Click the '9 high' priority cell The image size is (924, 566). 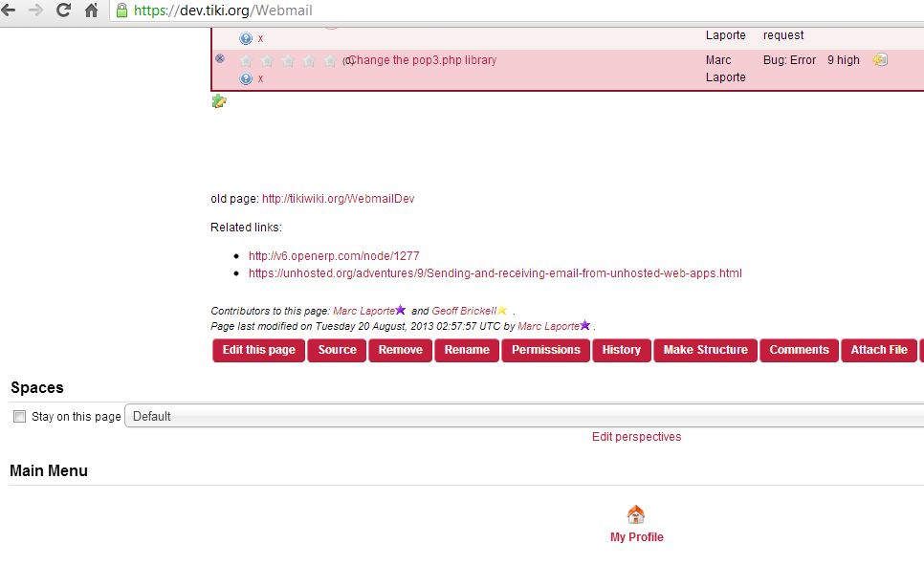pyautogui.click(x=844, y=60)
